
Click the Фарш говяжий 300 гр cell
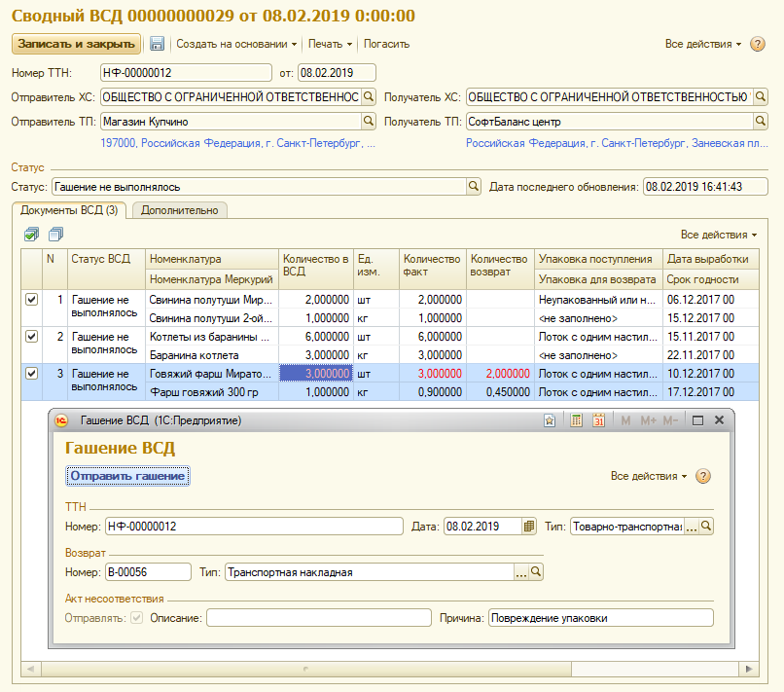[x=212, y=392]
